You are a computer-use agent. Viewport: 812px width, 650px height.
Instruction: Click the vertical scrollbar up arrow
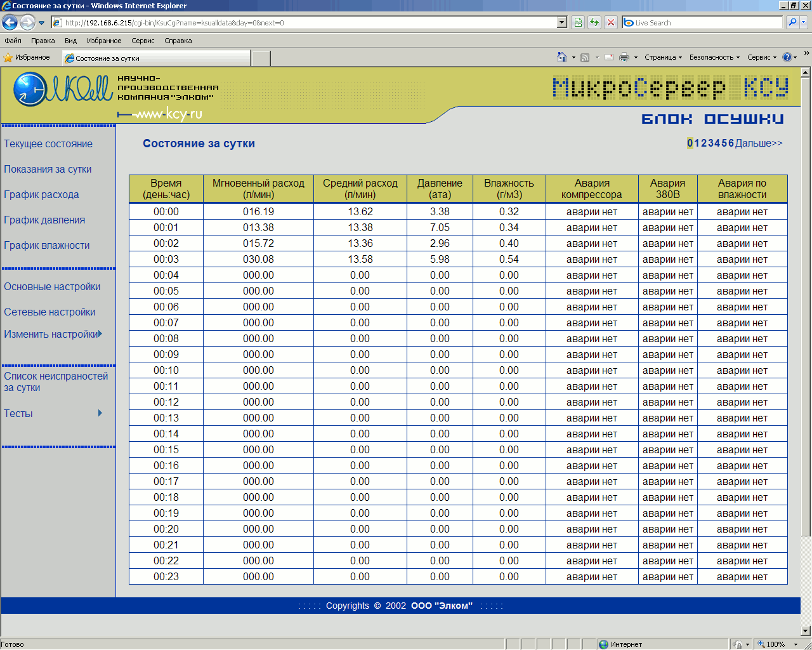coord(806,72)
